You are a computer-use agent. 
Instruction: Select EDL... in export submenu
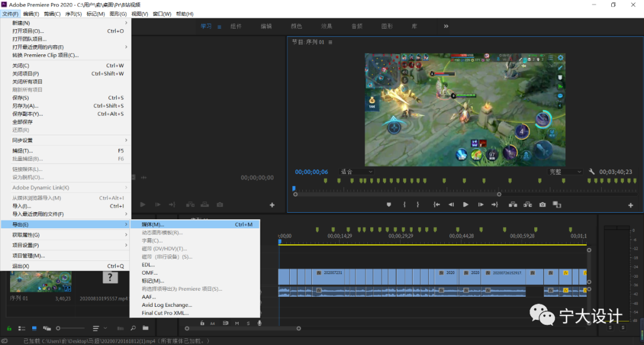[195, 265]
